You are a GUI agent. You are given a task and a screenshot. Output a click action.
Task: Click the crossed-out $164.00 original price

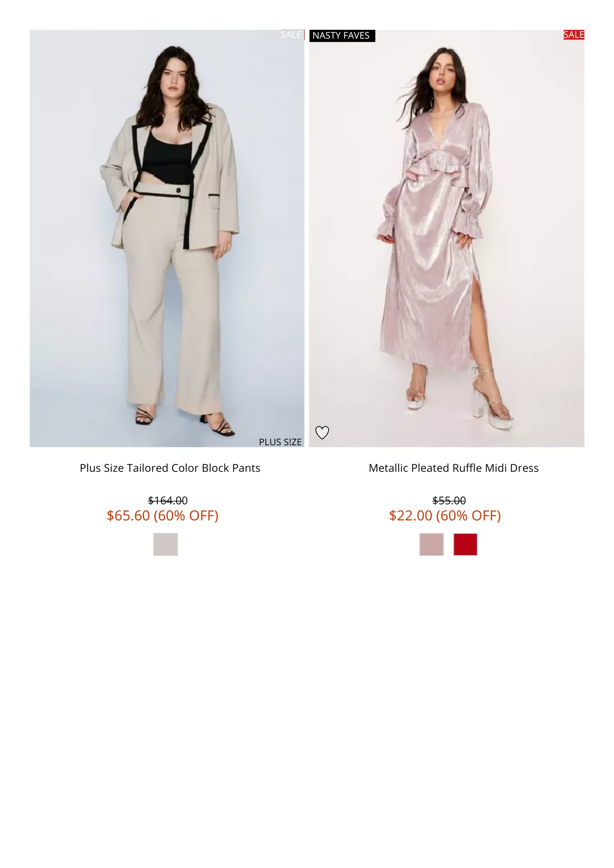168,500
